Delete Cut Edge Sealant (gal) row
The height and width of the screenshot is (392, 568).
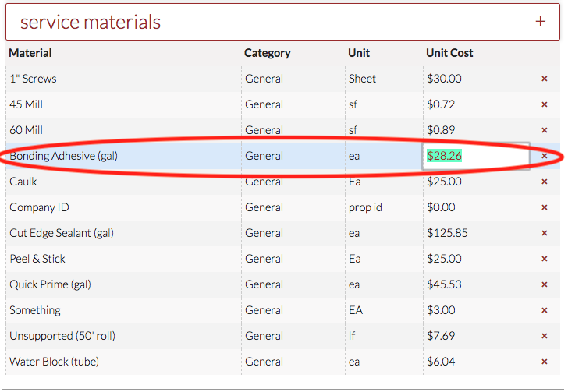[x=545, y=233]
